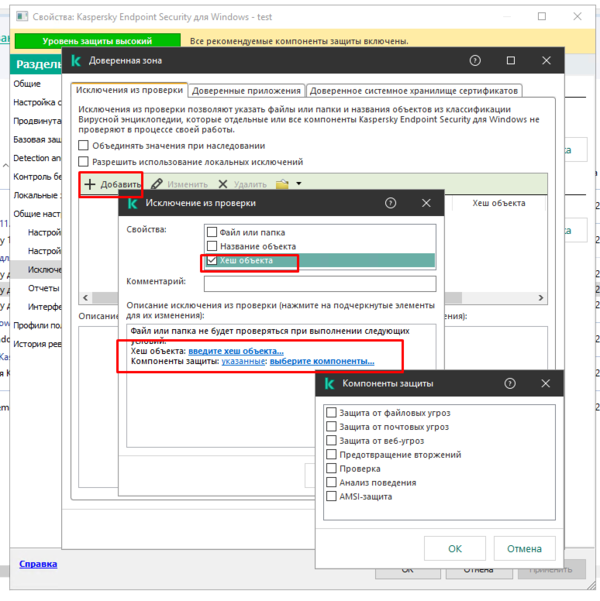The image size is (600, 601).
Task: Expand the folder icon dropdown arrow
Action: tap(298, 184)
